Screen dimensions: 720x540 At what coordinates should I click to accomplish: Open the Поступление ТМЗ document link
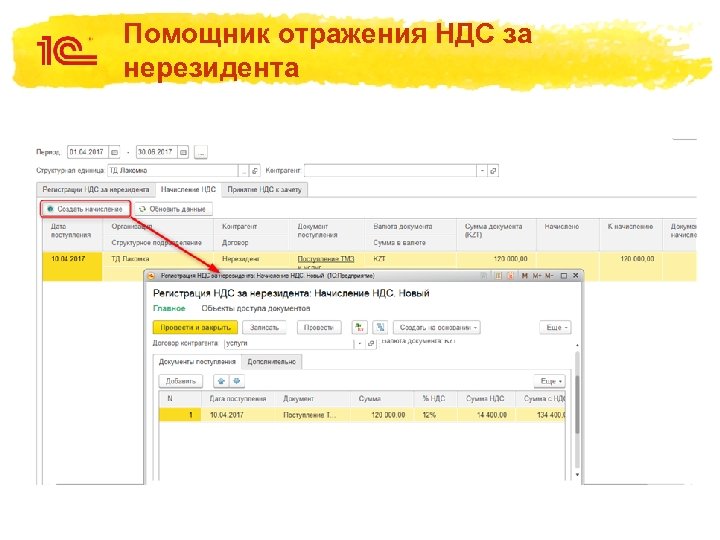(326, 259)
